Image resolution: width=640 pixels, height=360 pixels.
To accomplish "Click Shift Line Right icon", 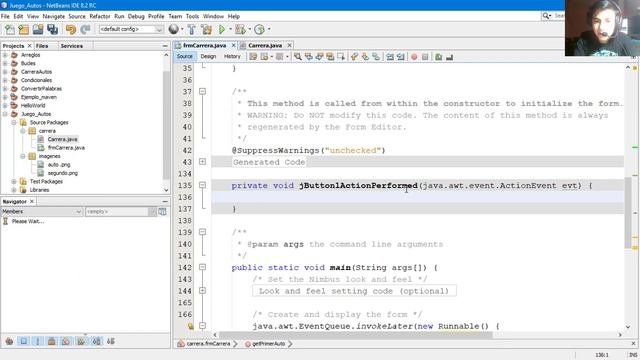I will pos(400,57).
